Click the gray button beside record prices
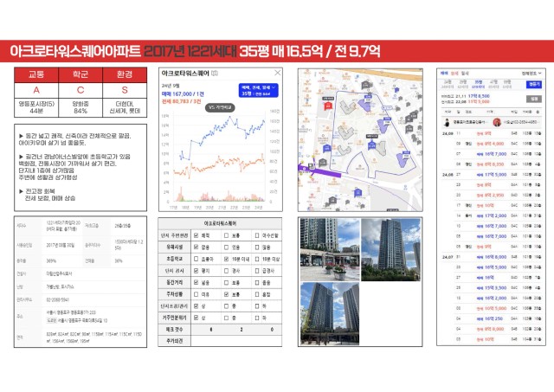554x392 pixels. [533, 99]
